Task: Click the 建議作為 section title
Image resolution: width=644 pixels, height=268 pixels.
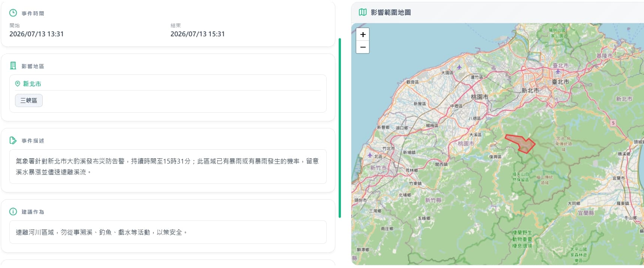Action: pyautogui.click(x=33, y=212)
